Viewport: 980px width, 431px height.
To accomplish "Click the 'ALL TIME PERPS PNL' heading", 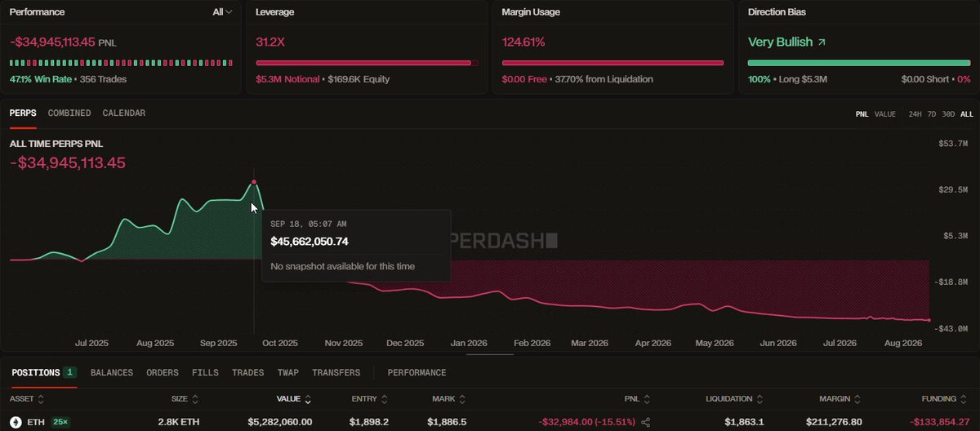I will coord(56,144).
